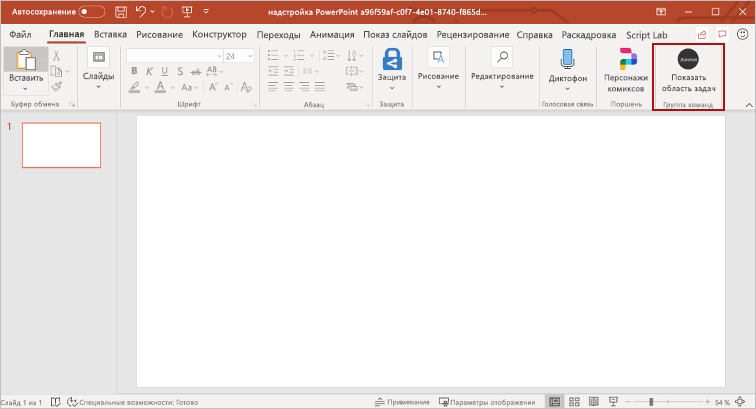Switch to the Вставка tab
Image resolution: width=756 pixels, height=409 pixels.
[x=110, y=35]
